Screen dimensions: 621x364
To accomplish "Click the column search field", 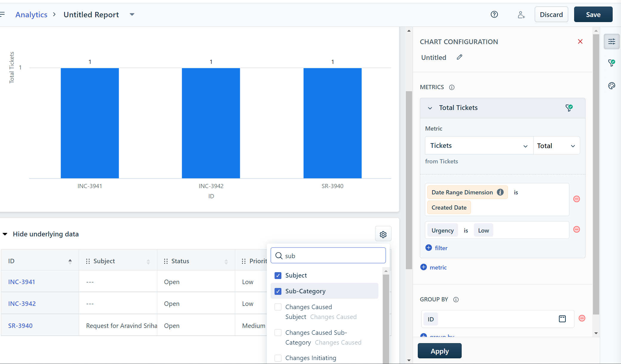I will pyautogui.click(x=331, y=255).
